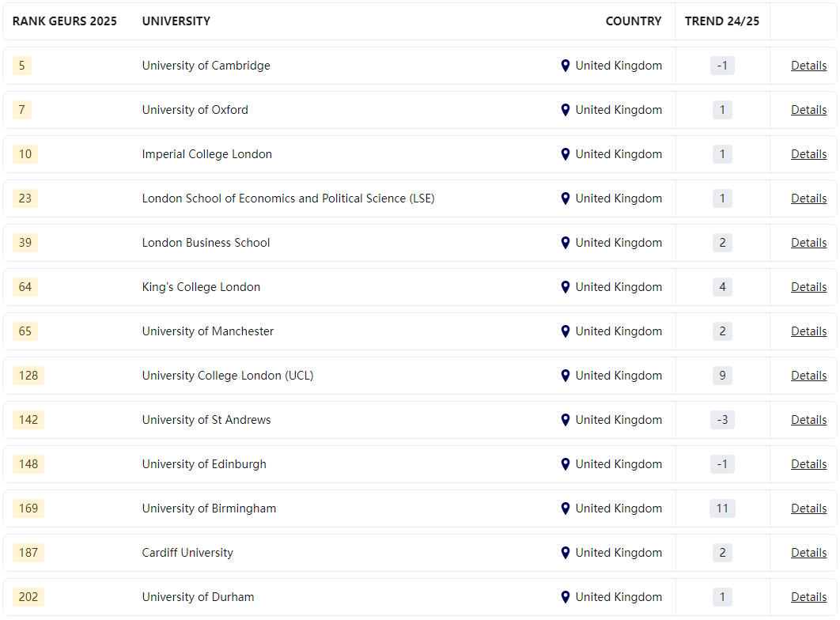The width and height of the screenshot is (840, 620).
Task: Click the location pin in King's College London row
Action: (566, 288)
